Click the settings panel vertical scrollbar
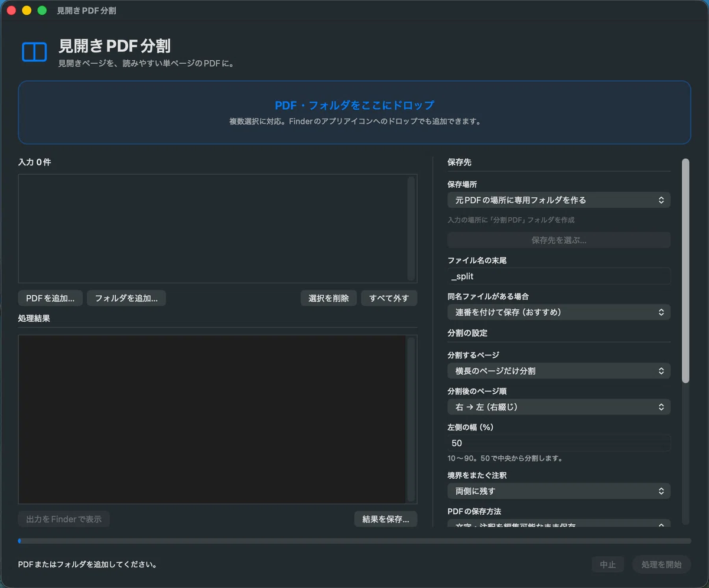Screen dimensions: 709x588 685,270
